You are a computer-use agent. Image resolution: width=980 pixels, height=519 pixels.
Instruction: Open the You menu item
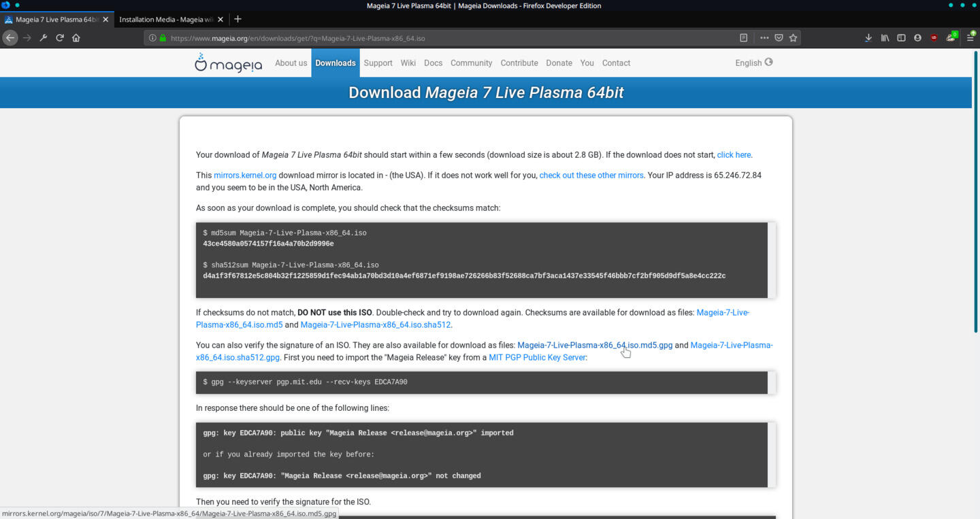(x=587, y=63)
